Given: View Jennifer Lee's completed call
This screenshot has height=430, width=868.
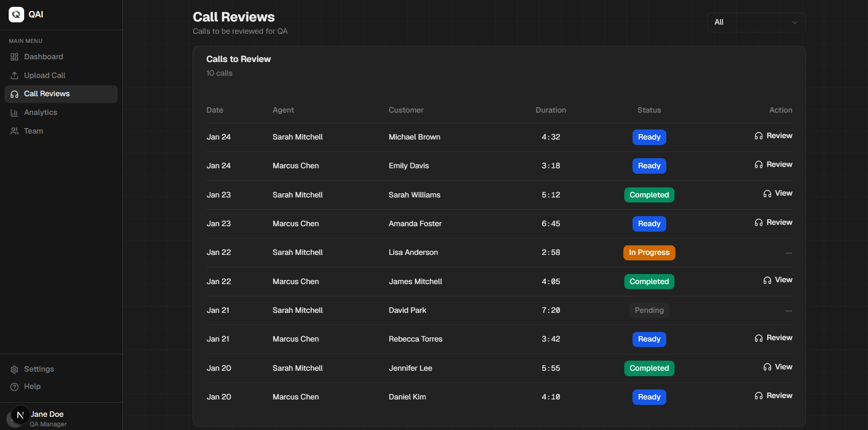Looking at the screenshot, I should tap(778, 367).
